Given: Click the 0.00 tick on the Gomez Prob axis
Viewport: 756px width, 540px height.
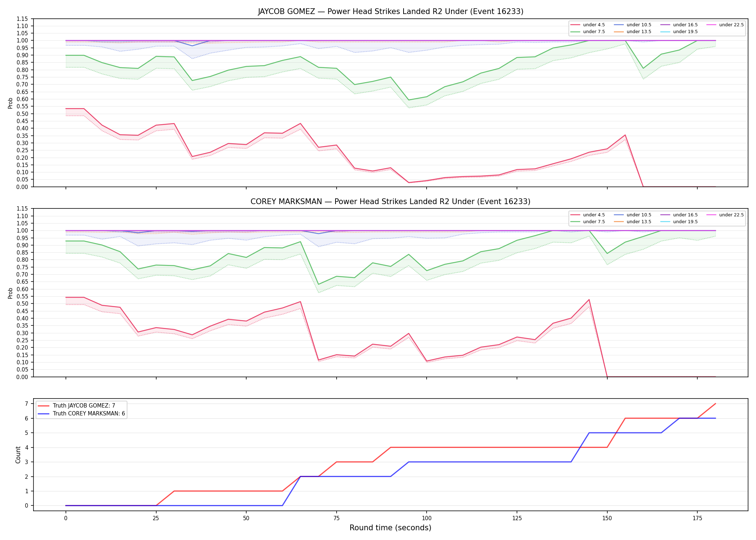Looking at the screenshot, I should click(x=22, y=187).
